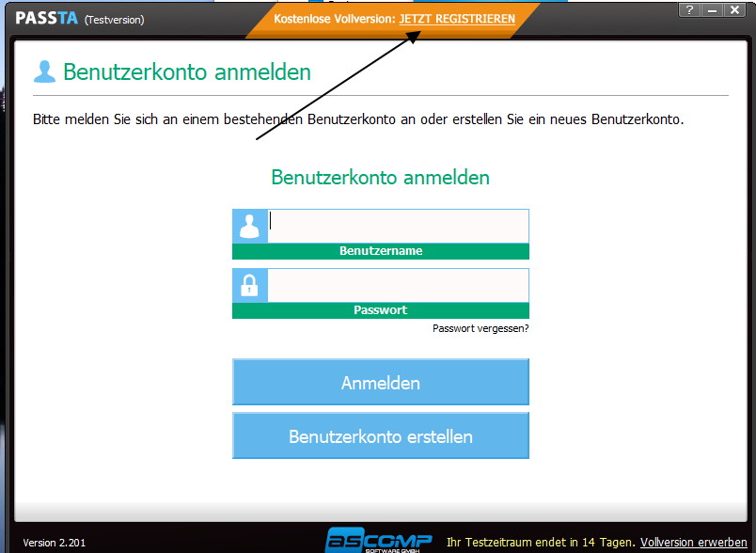Focus the Passwort input field
756x553 pixels.
point(399,285)
